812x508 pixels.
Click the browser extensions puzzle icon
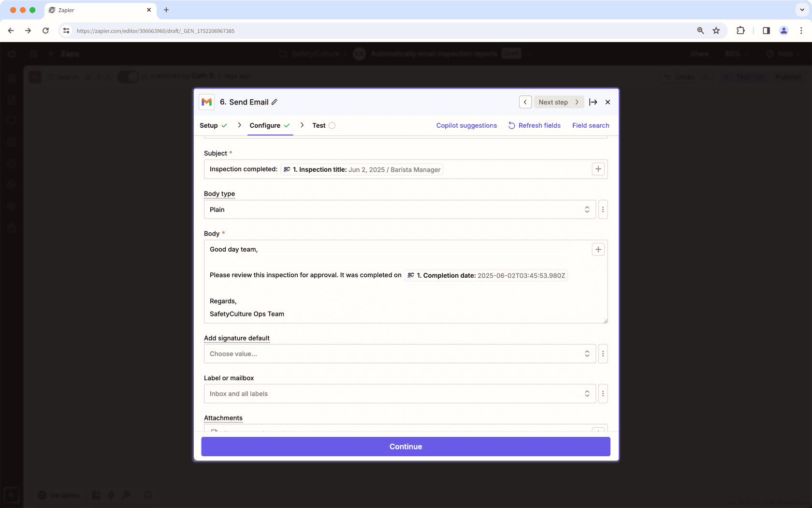[740, 30]
